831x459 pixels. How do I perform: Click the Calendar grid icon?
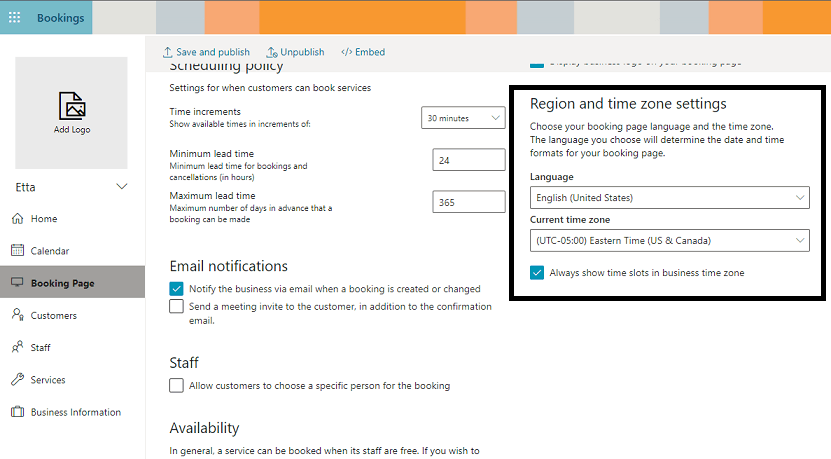(17, 250)
